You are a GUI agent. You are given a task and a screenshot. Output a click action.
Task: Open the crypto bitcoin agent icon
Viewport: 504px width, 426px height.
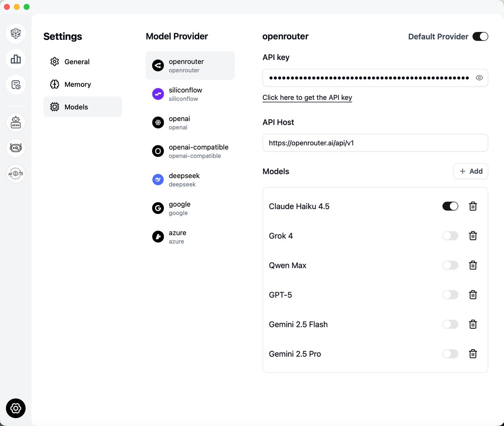point(16,173)
